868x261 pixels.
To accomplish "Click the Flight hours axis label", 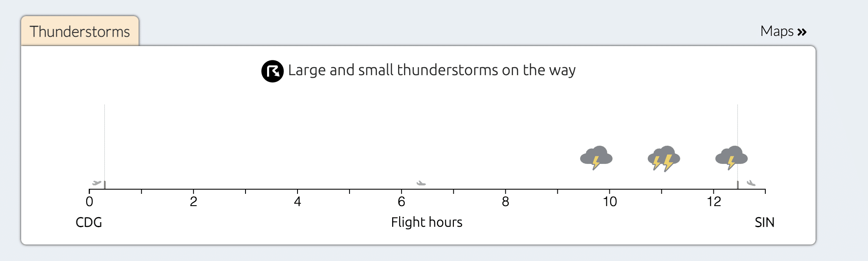I will click(x=426, y=222).
